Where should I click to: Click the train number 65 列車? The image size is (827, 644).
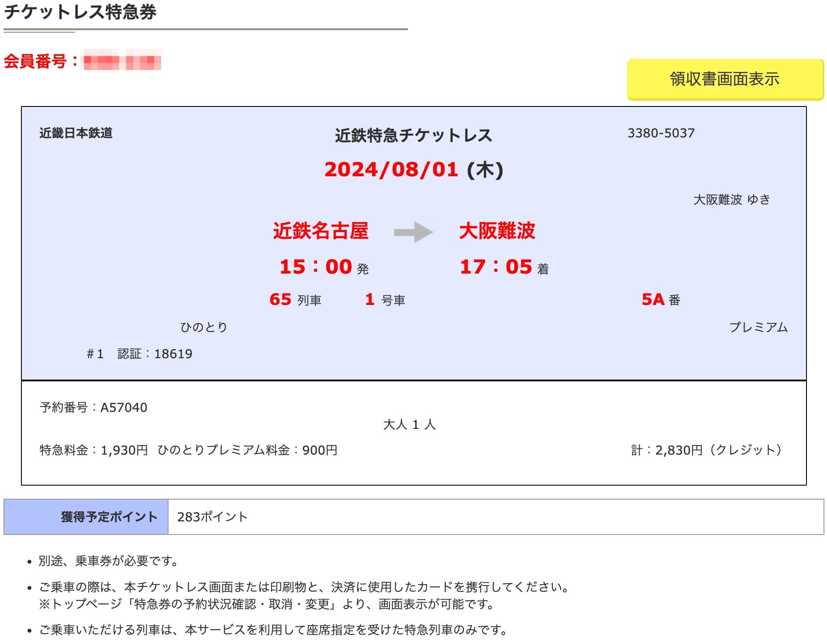pyautogui.click(x=295, y=300)
